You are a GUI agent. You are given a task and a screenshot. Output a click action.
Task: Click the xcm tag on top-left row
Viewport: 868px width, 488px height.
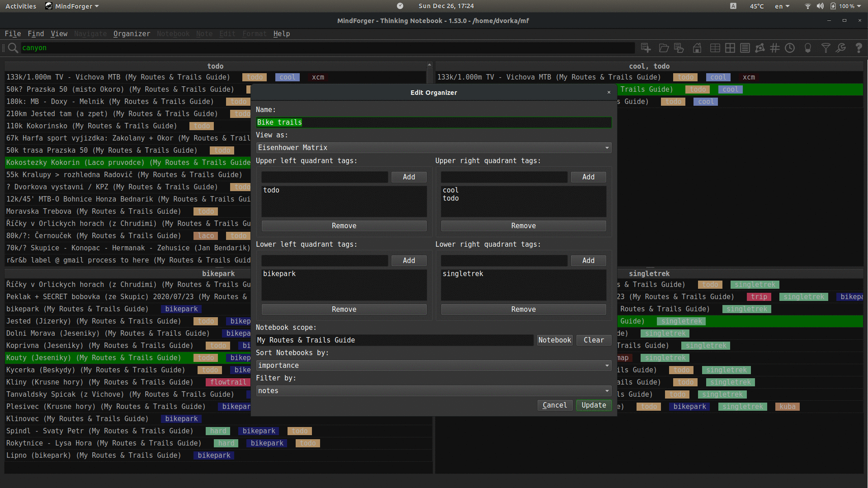coord(318,77)
